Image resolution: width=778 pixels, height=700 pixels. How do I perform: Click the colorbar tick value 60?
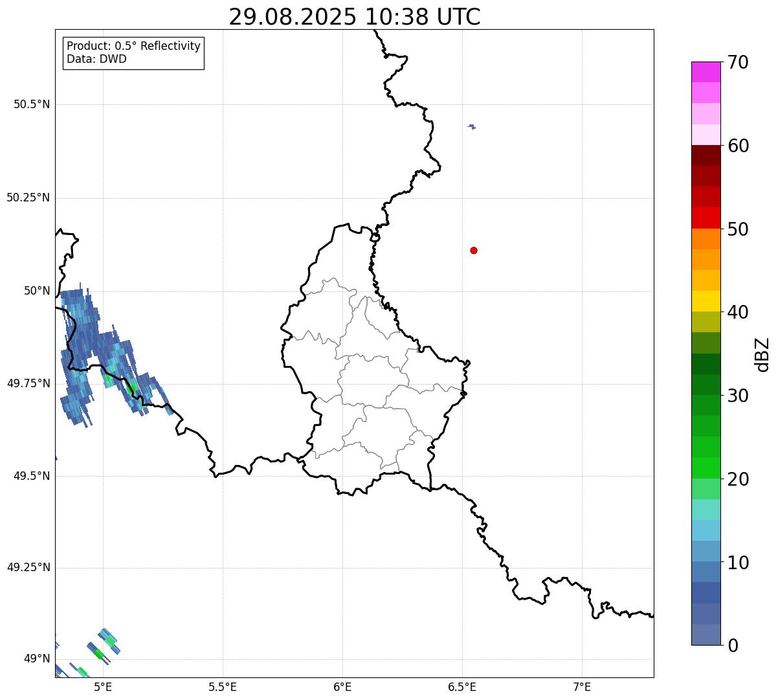click(738, 146)
